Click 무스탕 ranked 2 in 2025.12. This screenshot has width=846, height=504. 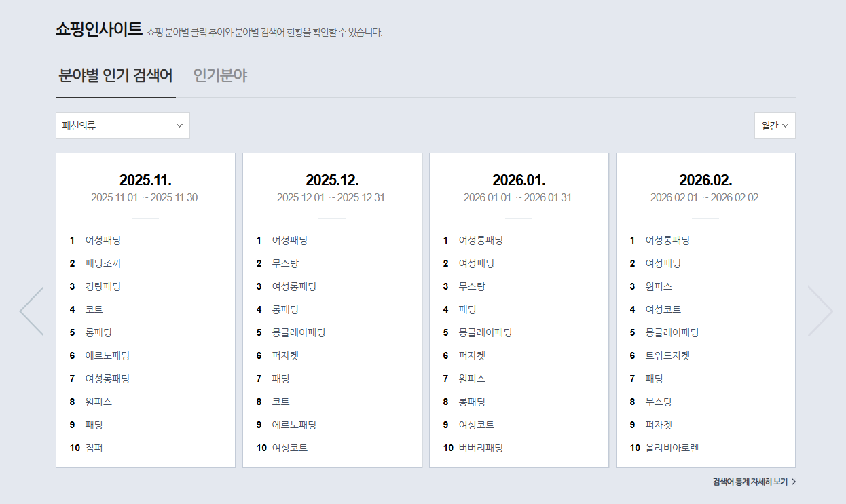(x=285, y=263)
